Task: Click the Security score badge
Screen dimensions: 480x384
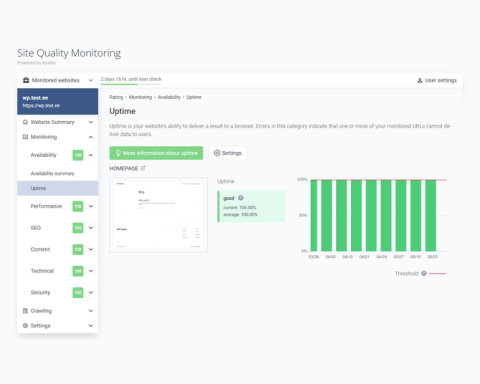Action: (78, 292)
